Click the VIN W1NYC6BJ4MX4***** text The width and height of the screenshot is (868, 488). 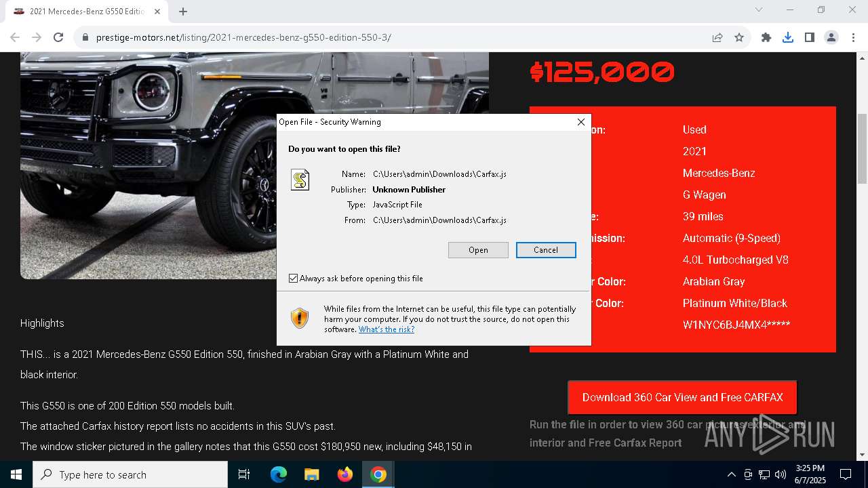tap(736, 325)
